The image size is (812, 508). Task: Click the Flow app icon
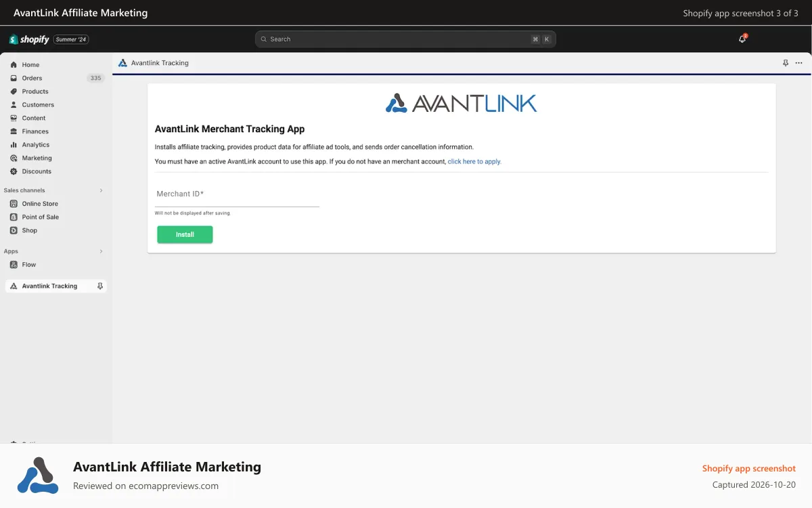[x=14, y=265]
